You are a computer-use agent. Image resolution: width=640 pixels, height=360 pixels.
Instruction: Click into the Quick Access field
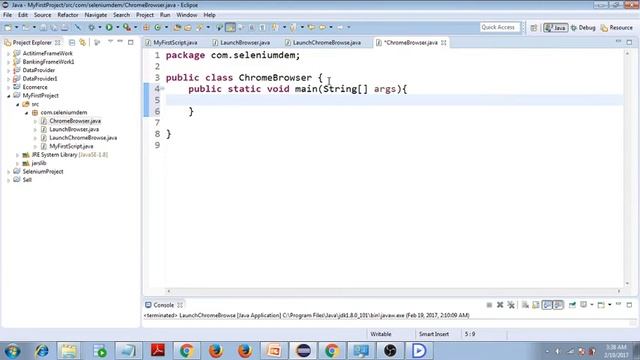point(500,27)
